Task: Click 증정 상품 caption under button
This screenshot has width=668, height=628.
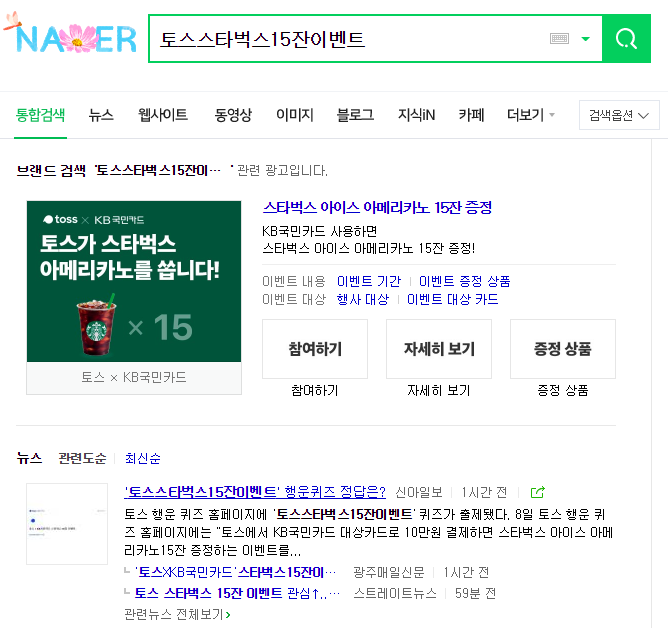Action: [563, 390]
